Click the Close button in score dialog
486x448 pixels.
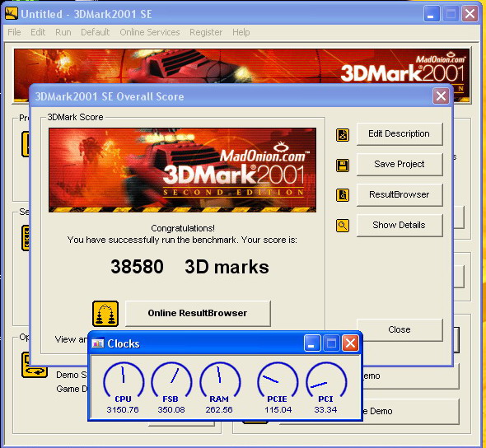click(400, 329)
